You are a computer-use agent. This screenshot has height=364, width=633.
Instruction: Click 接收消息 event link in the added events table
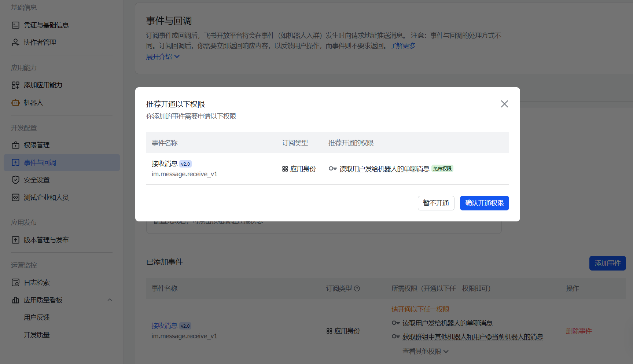(x=165, y=326)
